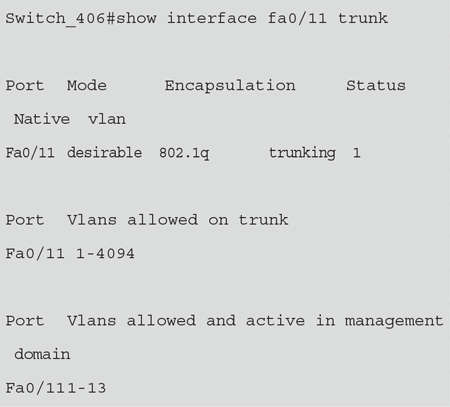Click 'Vlans allowed and active in management' heading

(x=255, y=321)
